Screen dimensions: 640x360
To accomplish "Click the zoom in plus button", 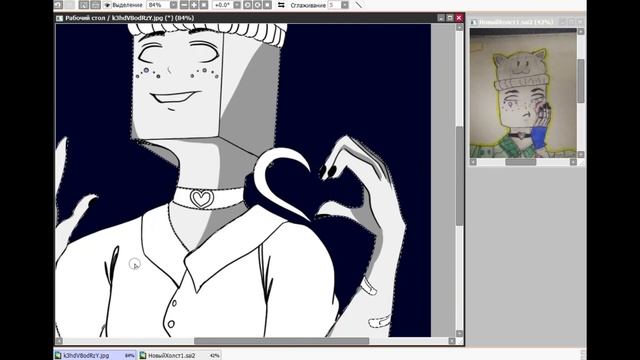I will point(194,5).
